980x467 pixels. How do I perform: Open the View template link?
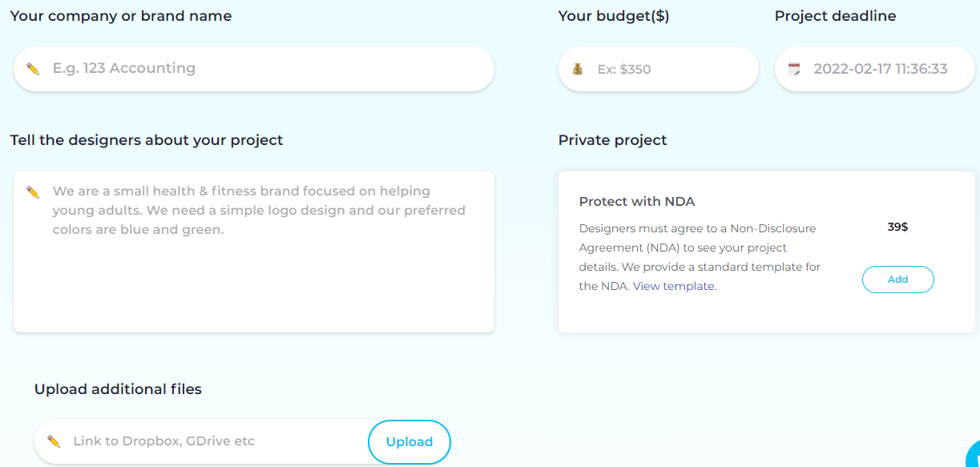click(x=674, y=286)
